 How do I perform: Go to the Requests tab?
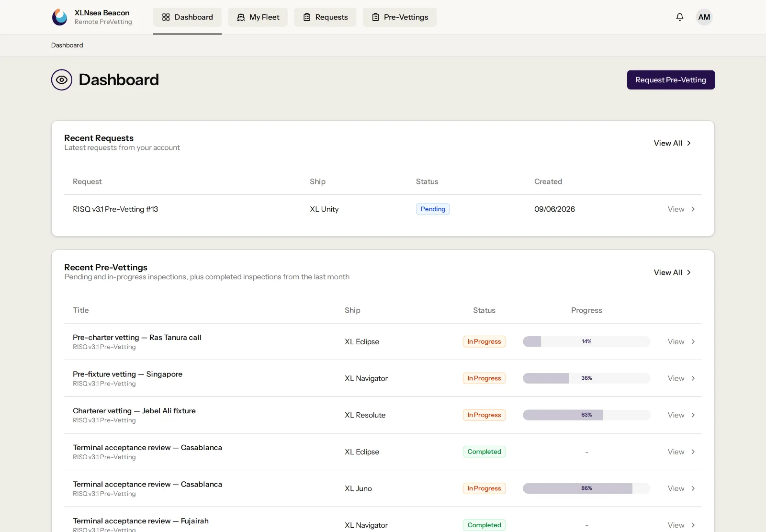pos(325,17)
